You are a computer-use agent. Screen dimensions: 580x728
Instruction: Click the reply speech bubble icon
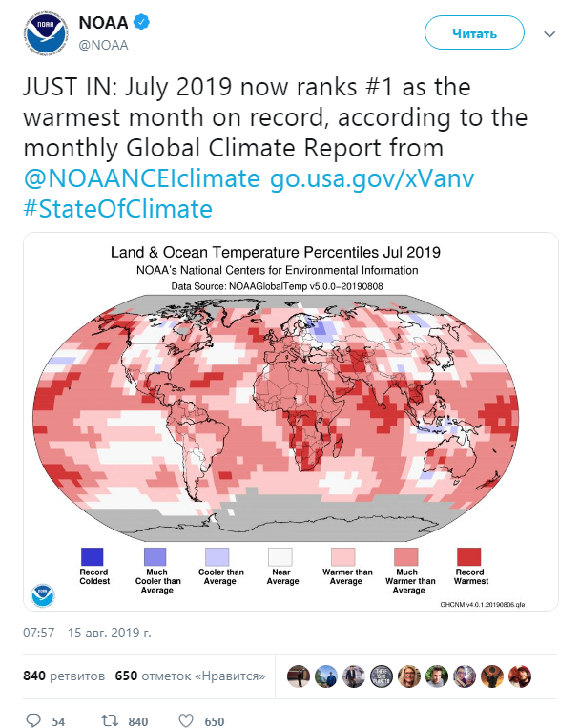click(x=34, y=720)
